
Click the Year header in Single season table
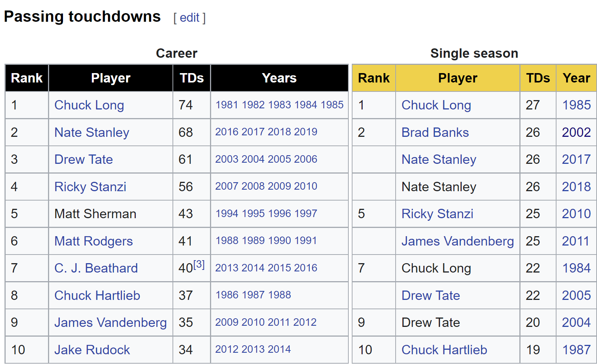(x=576, y=78)
